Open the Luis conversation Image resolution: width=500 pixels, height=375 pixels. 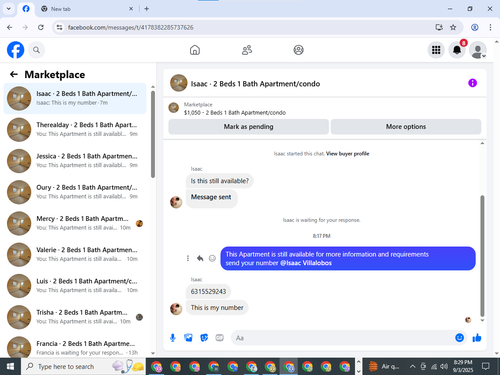point(75,286)
